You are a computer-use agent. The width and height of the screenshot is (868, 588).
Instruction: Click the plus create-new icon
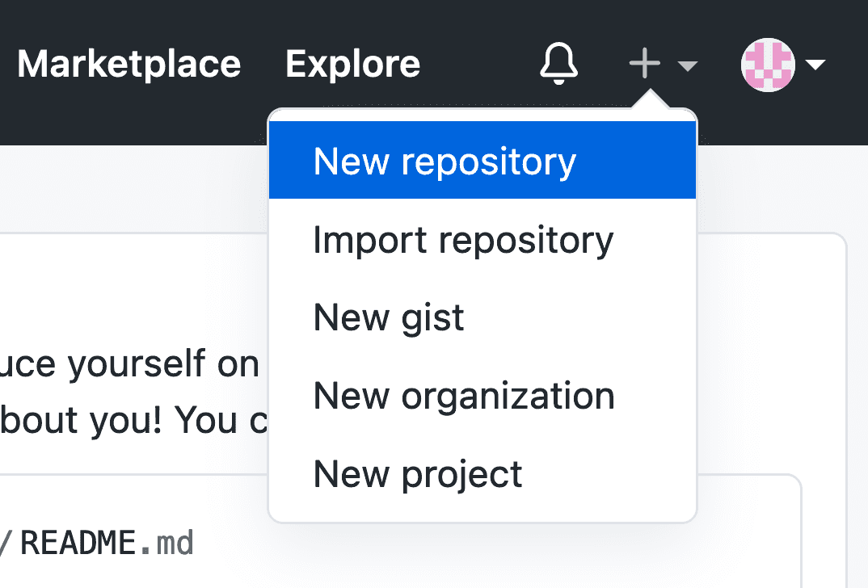pyautogui.click(x=644, y=64)
